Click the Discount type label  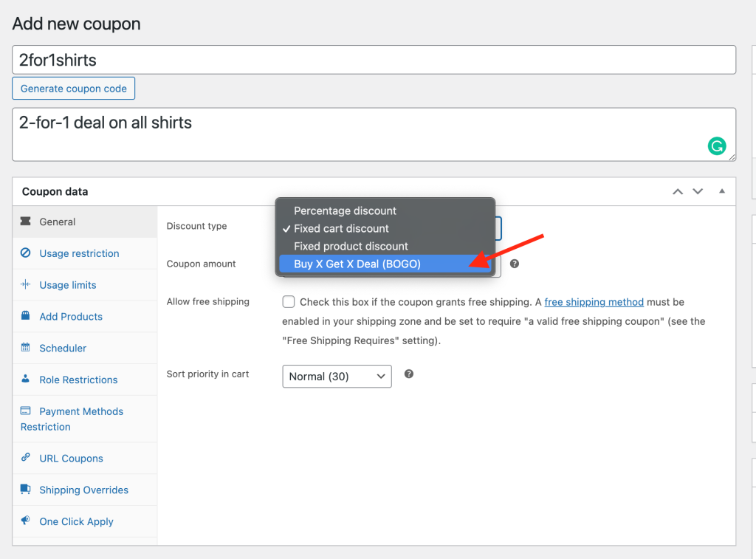tap(196, 226)
